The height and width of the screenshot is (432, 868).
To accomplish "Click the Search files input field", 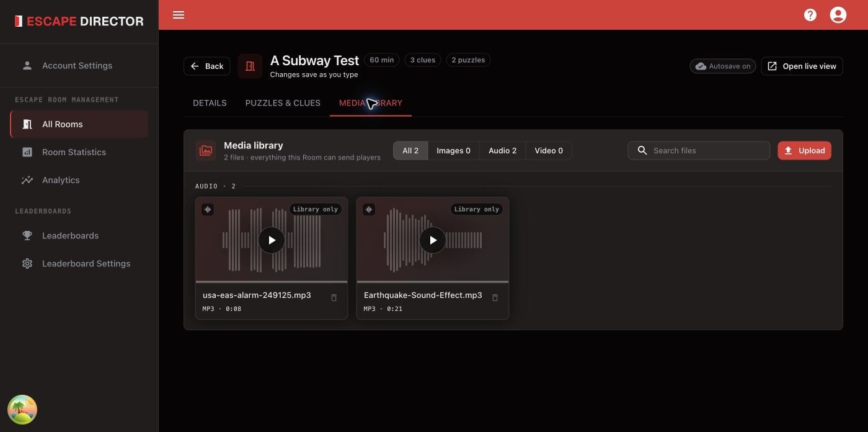I will point(699,150).
